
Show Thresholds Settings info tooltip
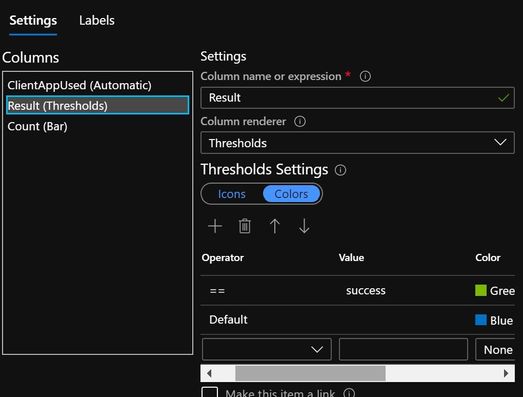click(x=340, y=170)
